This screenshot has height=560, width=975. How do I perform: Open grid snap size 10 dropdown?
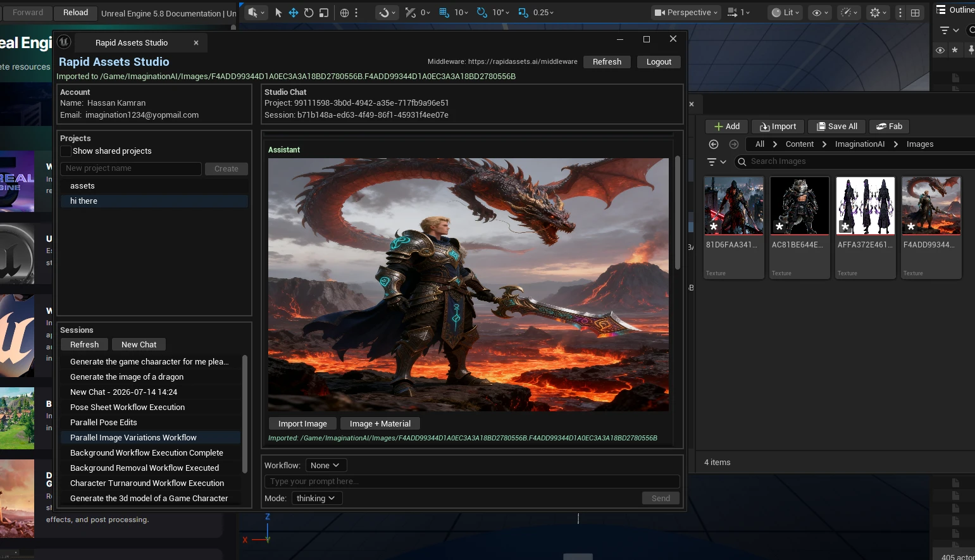(461, 13)
